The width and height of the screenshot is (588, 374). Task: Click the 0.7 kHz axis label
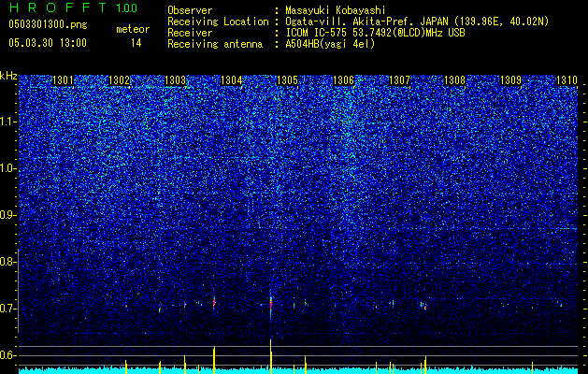[7, 309]
